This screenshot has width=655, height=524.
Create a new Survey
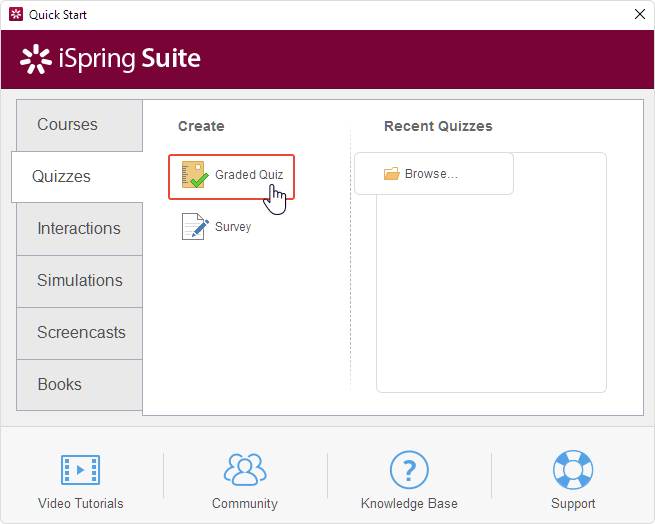(216, 226)
